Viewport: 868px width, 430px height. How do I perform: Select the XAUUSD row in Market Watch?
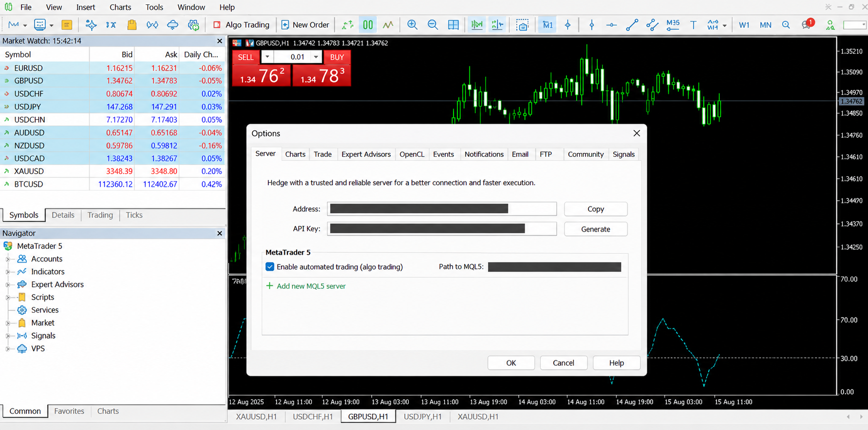(113, 171)
